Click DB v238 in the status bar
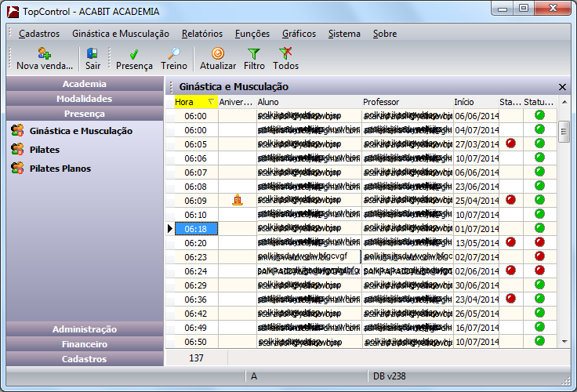The width and height of the screenshot is (577, 392). coord(390,376)
